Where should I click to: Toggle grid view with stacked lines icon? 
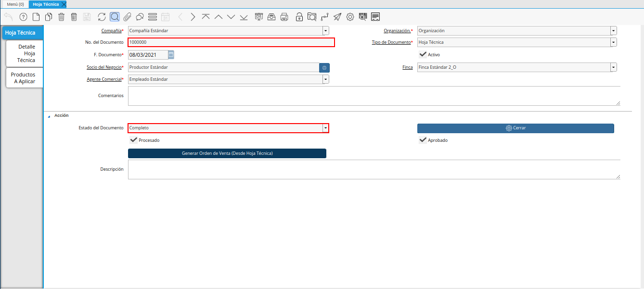(x=153, y=17)
